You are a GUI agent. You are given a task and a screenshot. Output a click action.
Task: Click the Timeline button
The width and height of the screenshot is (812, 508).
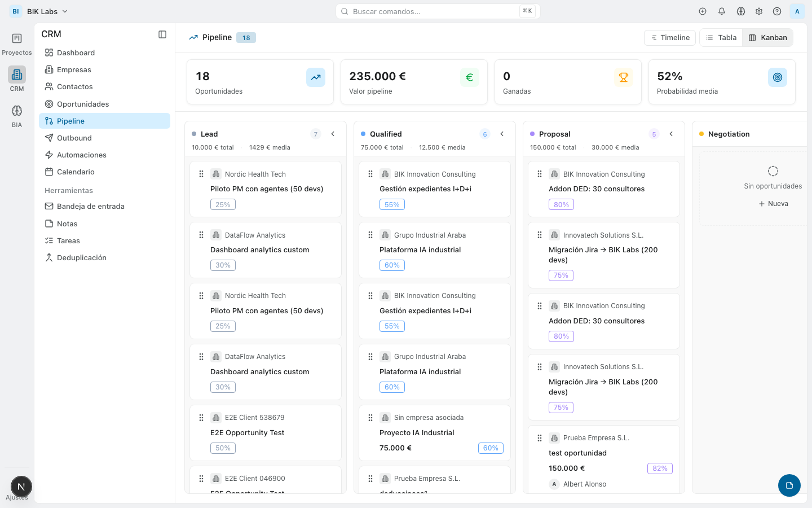(x=670, y=38)
